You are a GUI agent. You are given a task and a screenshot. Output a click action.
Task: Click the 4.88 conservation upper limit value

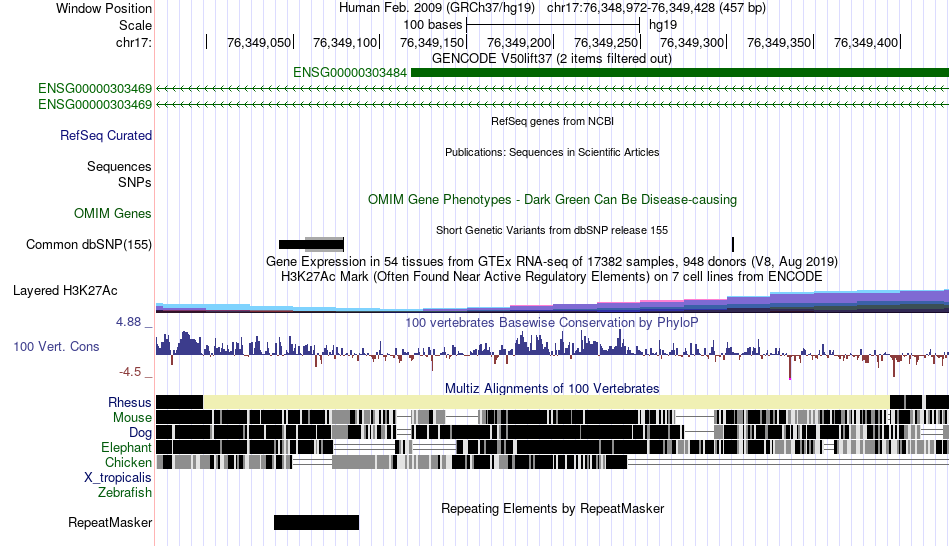(129, 322)
